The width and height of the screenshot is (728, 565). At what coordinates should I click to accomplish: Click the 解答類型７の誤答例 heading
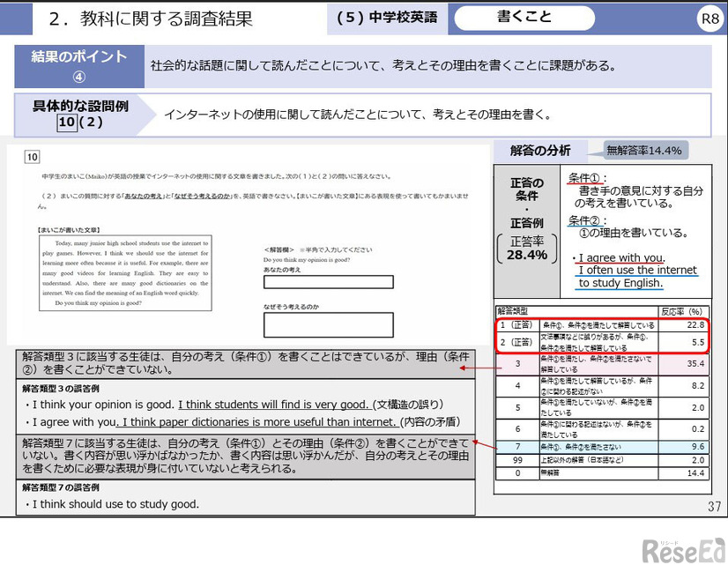(60, 487)
